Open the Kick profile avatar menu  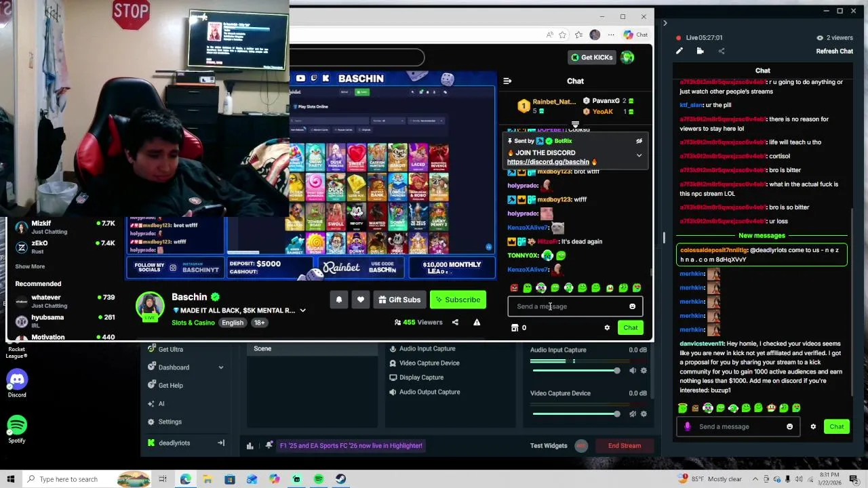pyautogui.click(x=628, y=58)
